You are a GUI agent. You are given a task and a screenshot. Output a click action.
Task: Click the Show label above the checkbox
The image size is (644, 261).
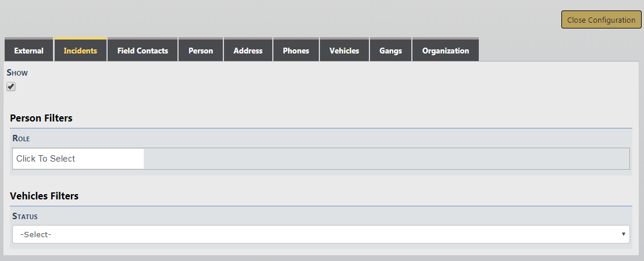click(x=17, y=73)
